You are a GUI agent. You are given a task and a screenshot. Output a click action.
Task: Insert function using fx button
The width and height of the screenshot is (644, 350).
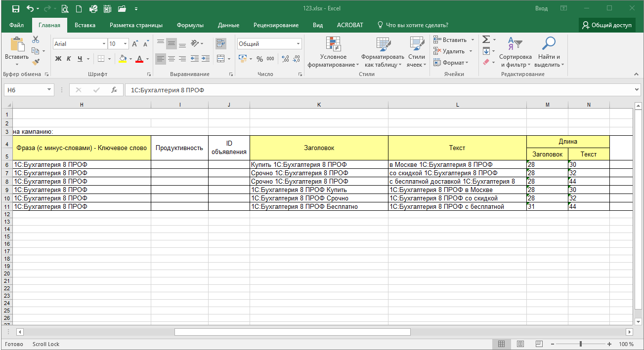(114, 90)
